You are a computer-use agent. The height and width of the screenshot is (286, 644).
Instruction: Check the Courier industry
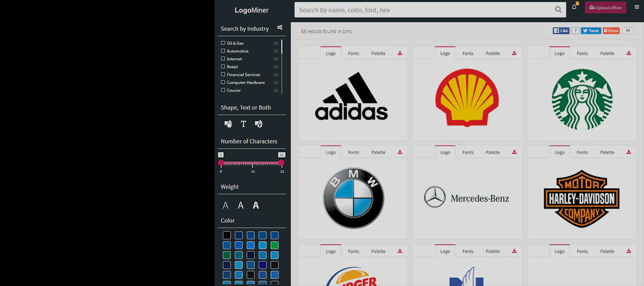pyautogui.click(x=223, y=90)
